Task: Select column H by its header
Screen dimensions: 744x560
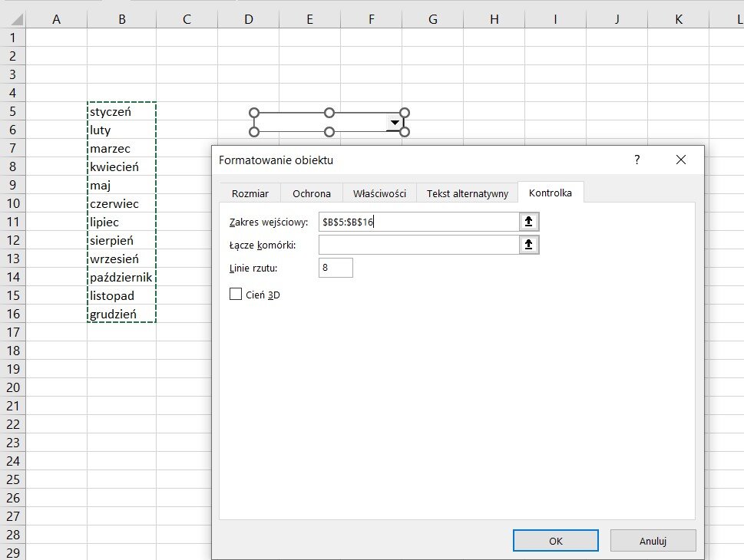Action: (494, 19)
